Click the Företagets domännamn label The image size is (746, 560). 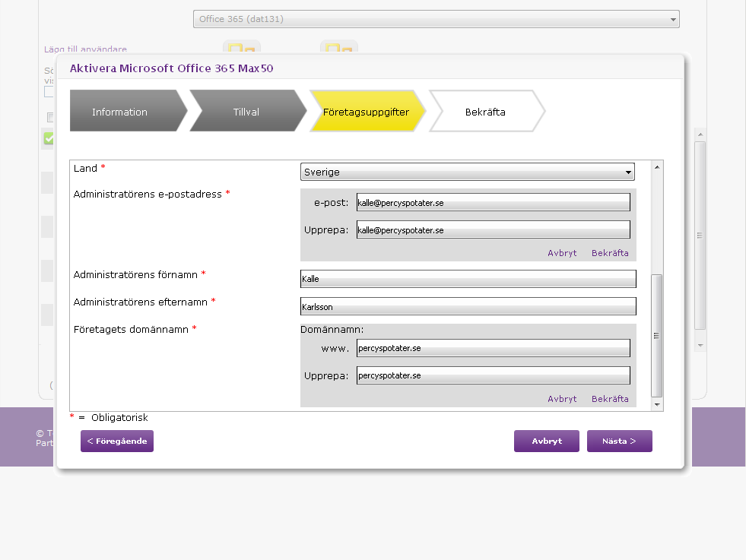[x=131, y=329]
